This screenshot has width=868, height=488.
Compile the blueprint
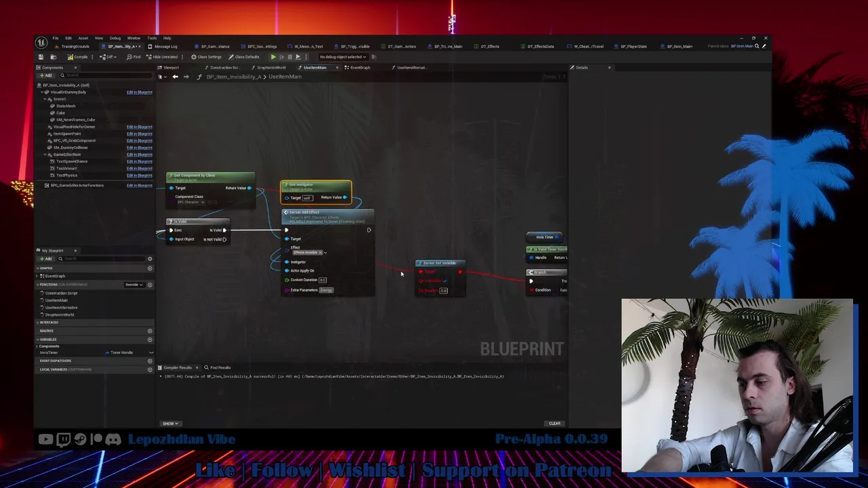[77, 57]
